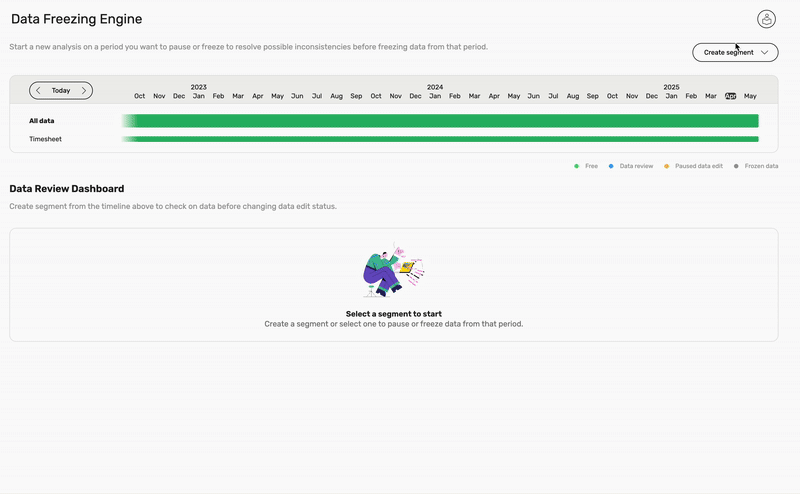This screenshot has height=494, width=800.
Task: Click the Create segment from the timeline description
Action: 173,206
